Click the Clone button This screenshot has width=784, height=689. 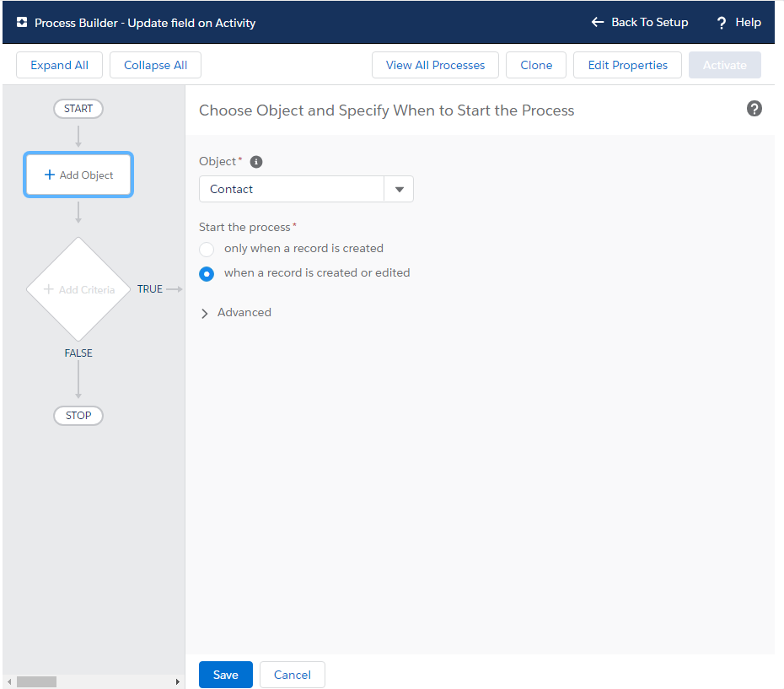536,65
